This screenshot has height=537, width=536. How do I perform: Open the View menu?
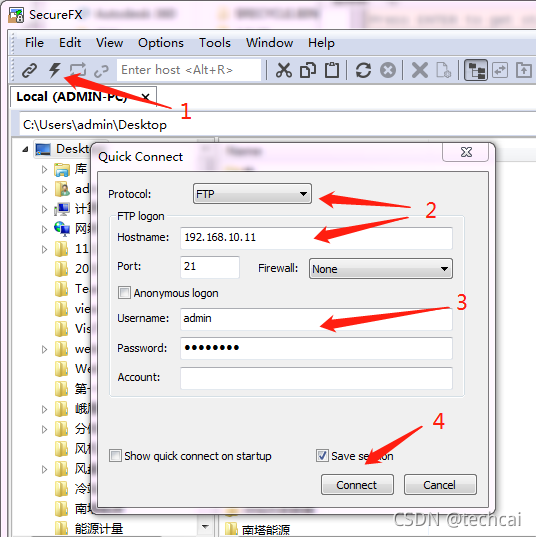(109, 43)
